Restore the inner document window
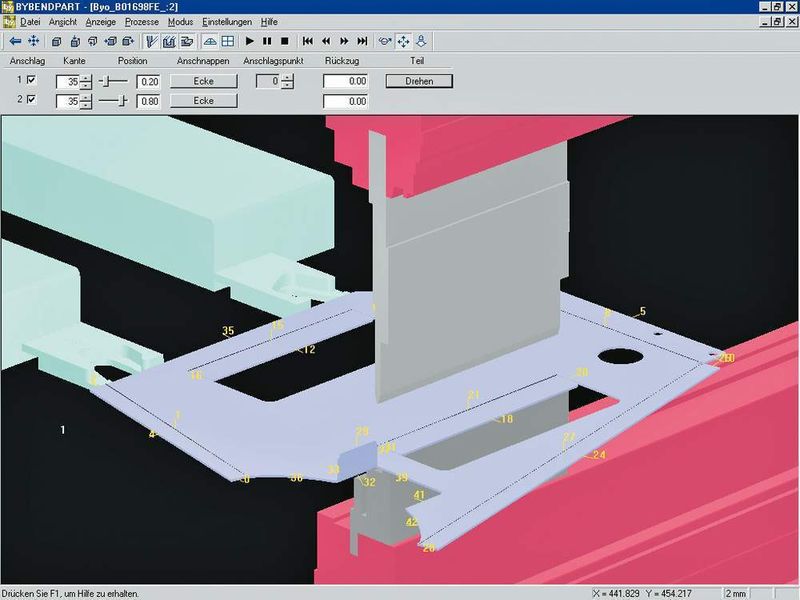 (777, 22)
